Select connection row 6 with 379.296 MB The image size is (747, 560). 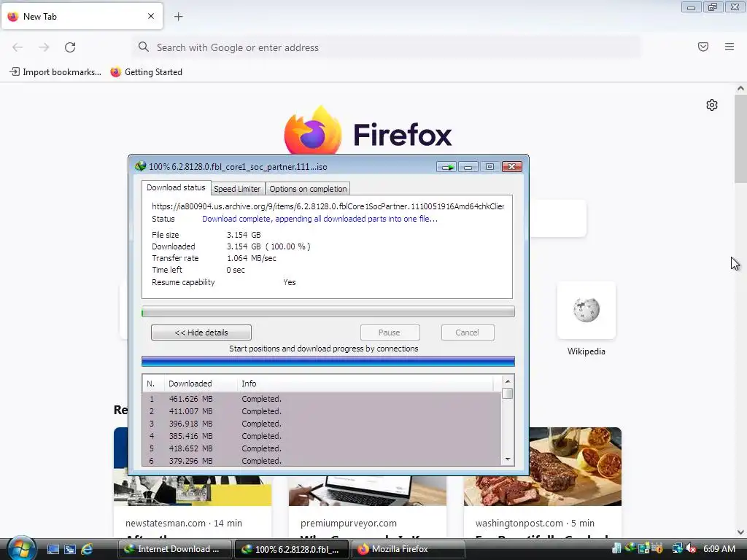click(322, 461)
